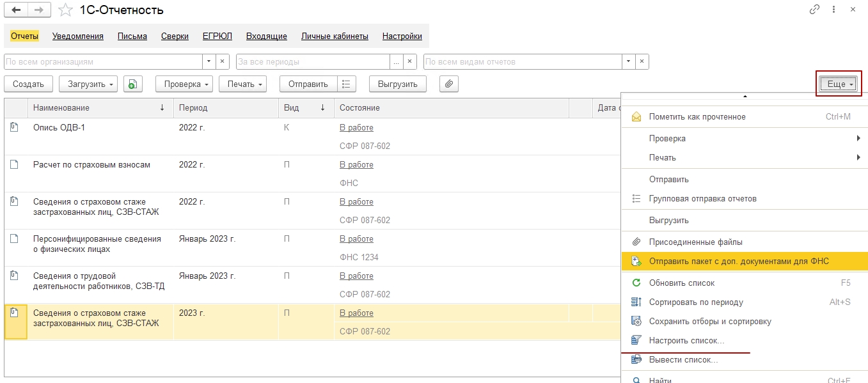
Task: Clear the period filter with its X
Action: [x=411, y=62]
